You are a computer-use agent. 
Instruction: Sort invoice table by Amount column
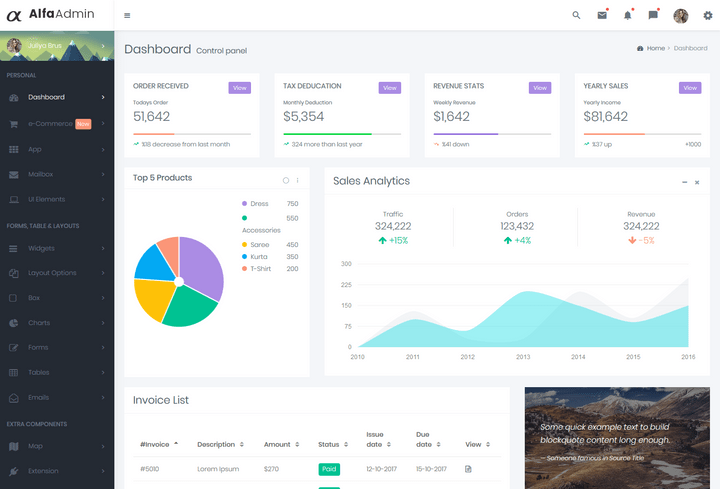pos(281,444)
